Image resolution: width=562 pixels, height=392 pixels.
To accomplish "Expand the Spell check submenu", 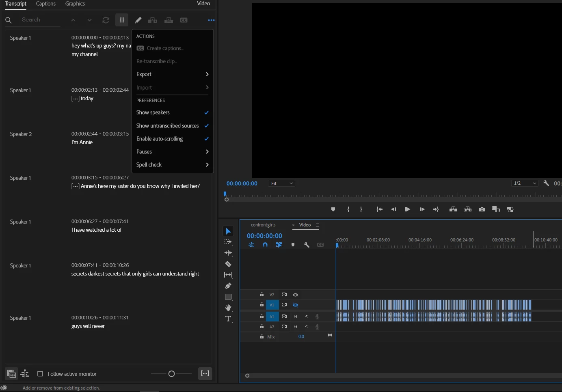I will coord(172,165).
